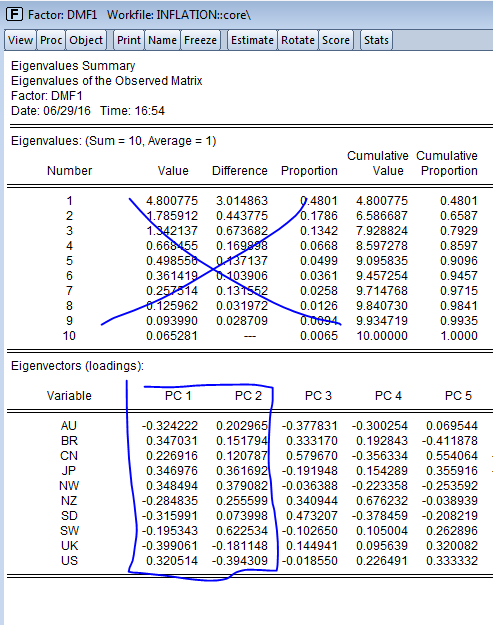
Task: Click the Cumulative Proportion column header
Action: (x=447, y=163)
